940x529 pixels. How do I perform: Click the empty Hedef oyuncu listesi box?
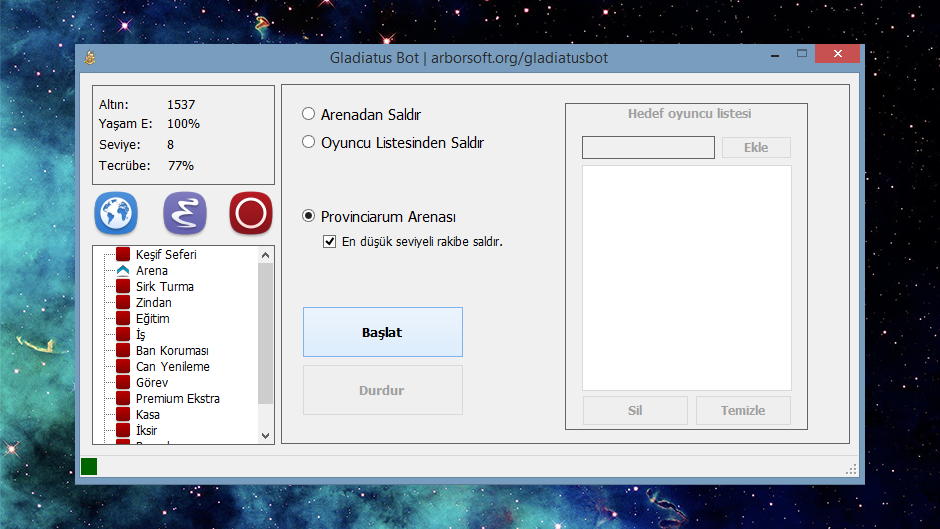(686, 277)
